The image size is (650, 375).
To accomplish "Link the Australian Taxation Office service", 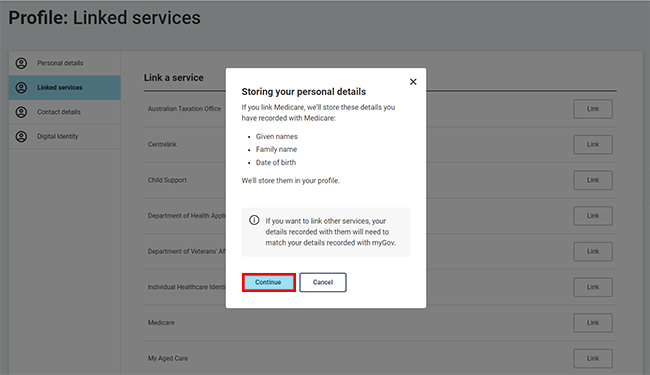I will (593, 109).
